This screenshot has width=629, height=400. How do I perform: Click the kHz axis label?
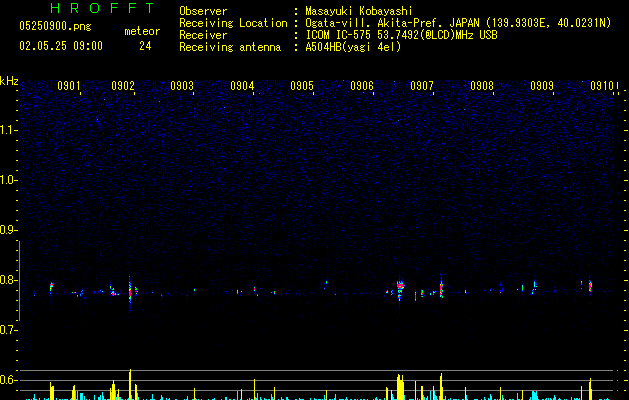(9, 81)
